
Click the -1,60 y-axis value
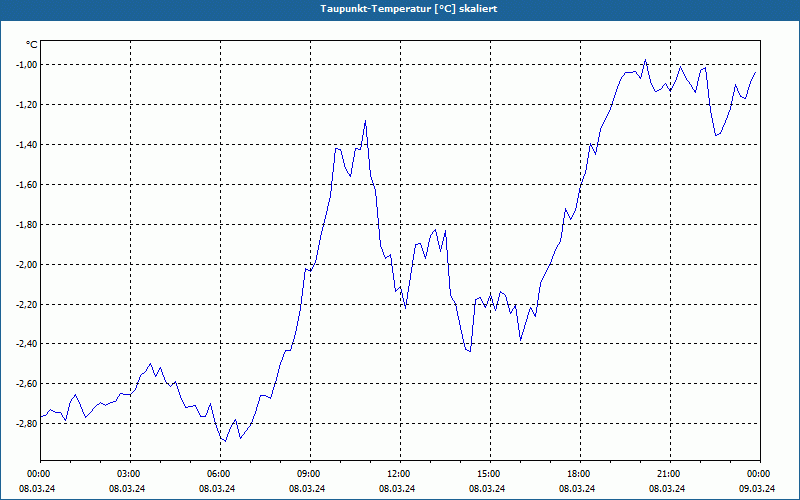click(27, 184)
